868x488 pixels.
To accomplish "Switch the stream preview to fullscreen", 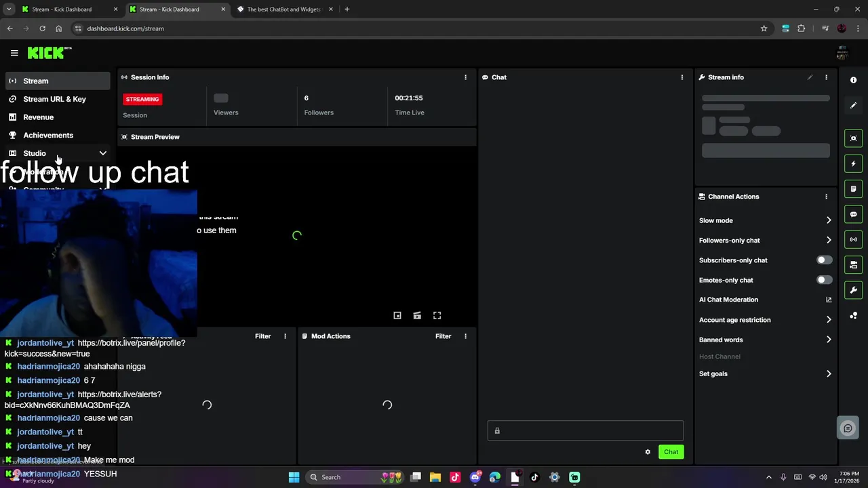I will [x=437, y=315].
